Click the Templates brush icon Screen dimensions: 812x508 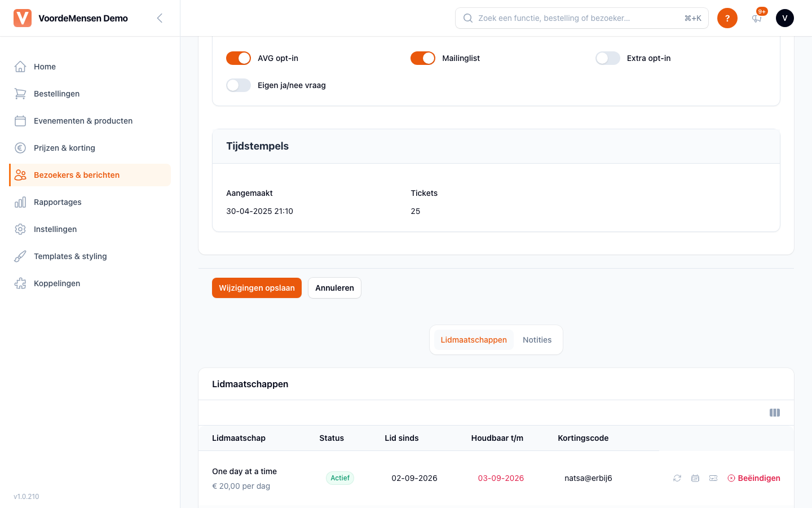20,256
